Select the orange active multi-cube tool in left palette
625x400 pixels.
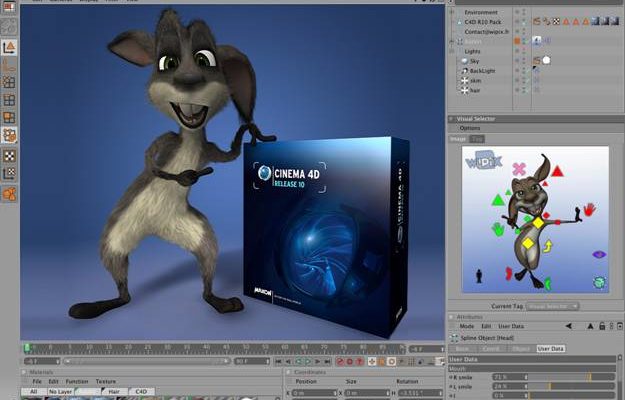[9, 135]
